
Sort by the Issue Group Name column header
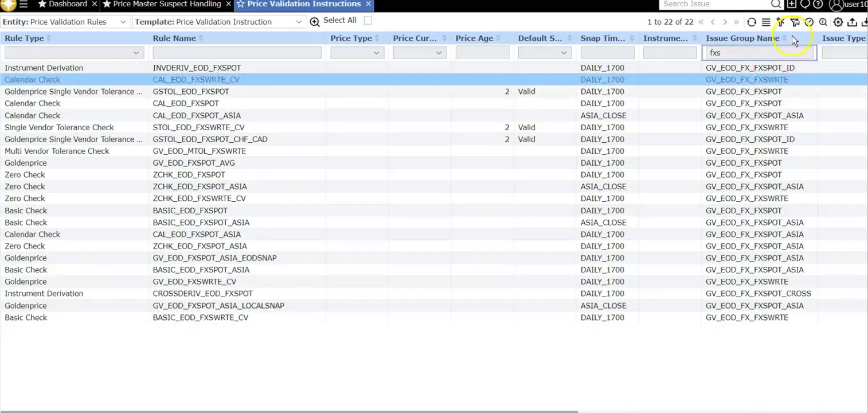click(742, 38)
